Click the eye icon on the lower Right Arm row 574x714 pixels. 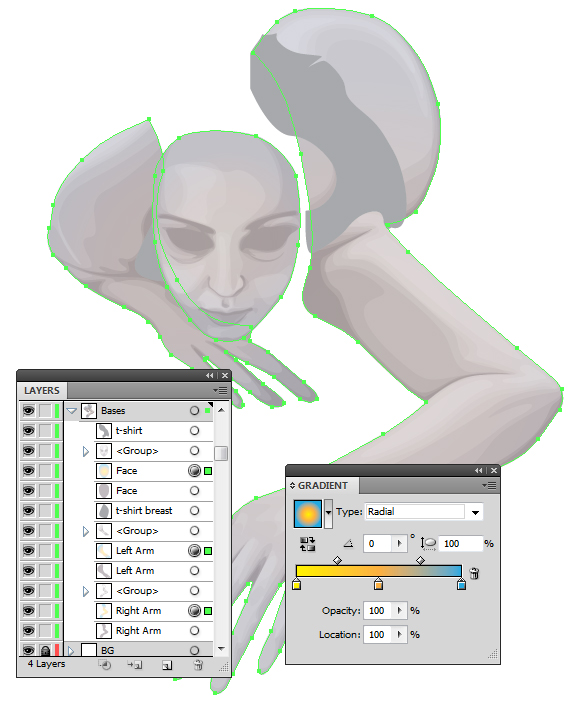click(x=28, y=631)
